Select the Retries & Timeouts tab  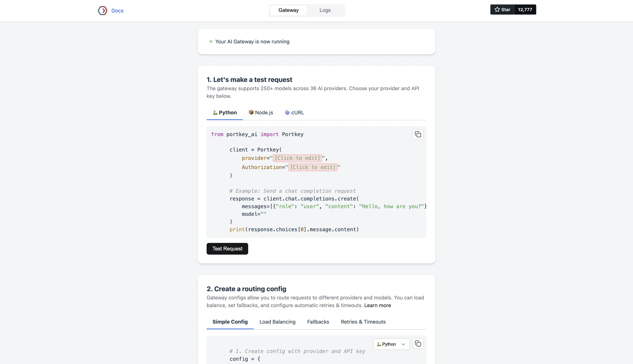[x=363, y=322]
